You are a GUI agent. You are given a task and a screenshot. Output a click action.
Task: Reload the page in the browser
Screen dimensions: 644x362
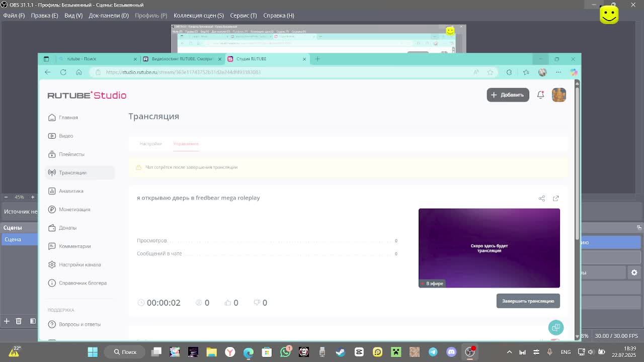point(63,72)
